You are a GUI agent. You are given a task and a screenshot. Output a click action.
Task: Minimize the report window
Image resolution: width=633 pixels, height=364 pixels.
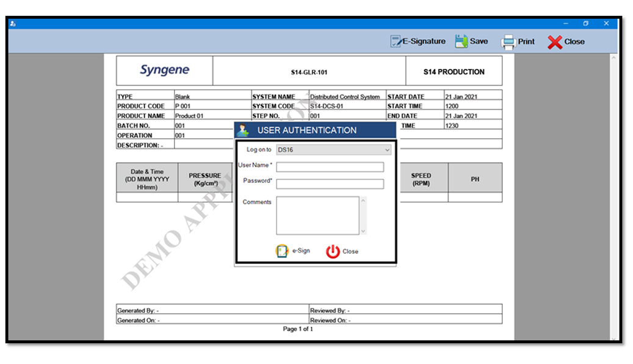(566, 23)
